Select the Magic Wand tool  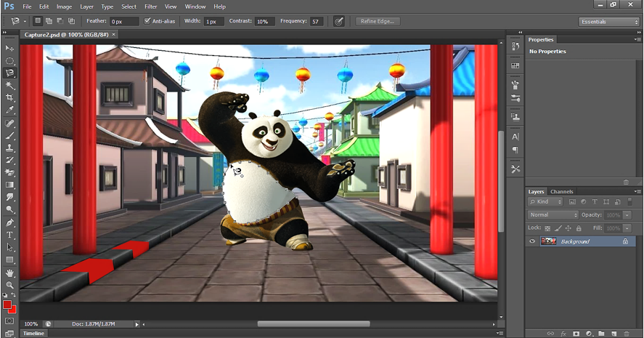(9, 85)
